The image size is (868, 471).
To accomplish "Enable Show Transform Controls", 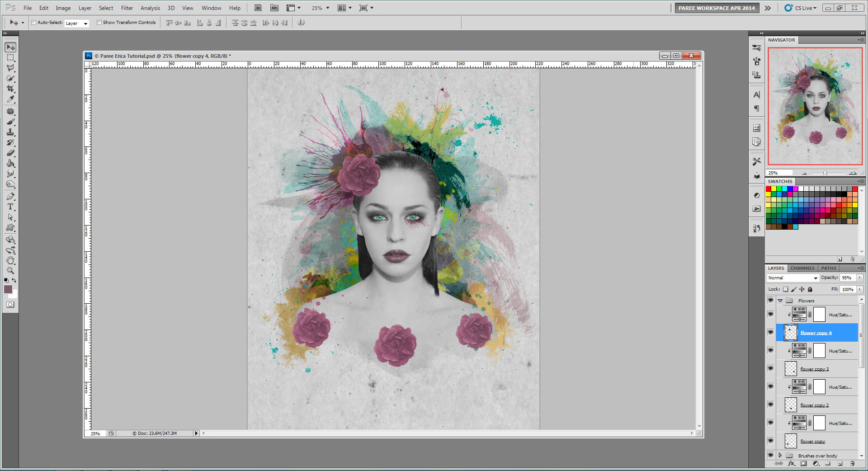I will click(x=99, y=22).
